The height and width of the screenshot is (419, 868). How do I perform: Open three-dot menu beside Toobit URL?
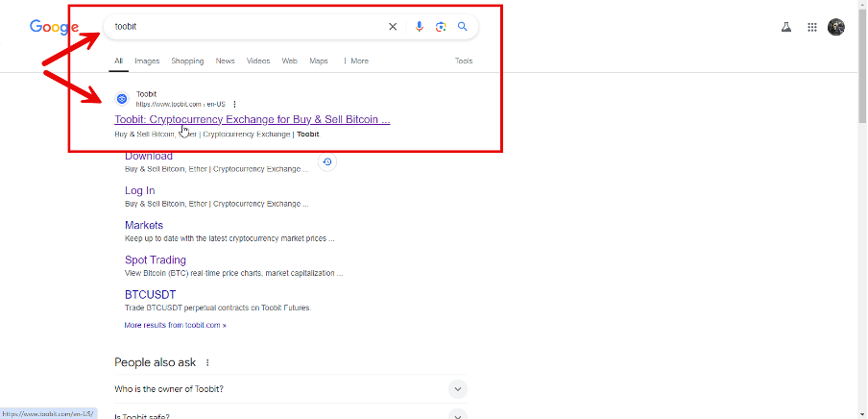(234, 104)
